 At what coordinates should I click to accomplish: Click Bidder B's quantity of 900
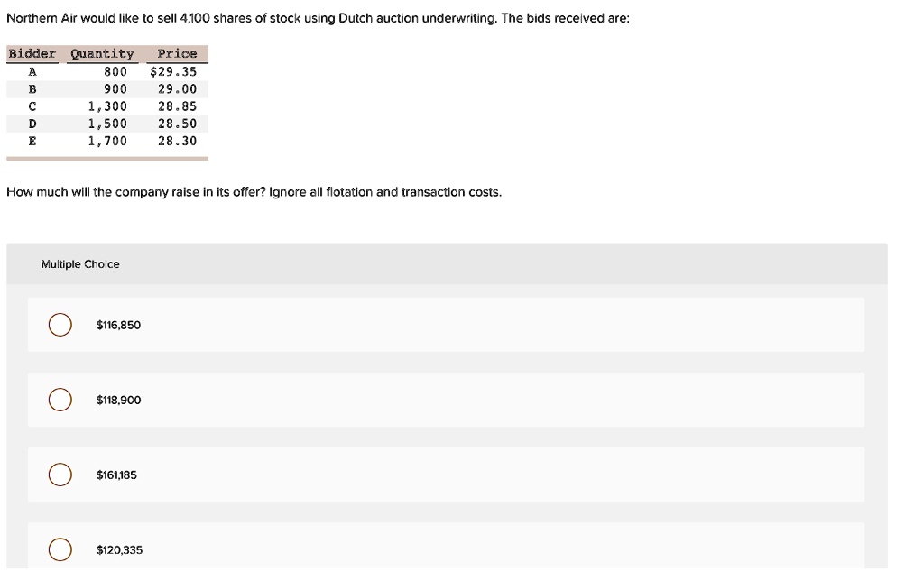point(117,88)
